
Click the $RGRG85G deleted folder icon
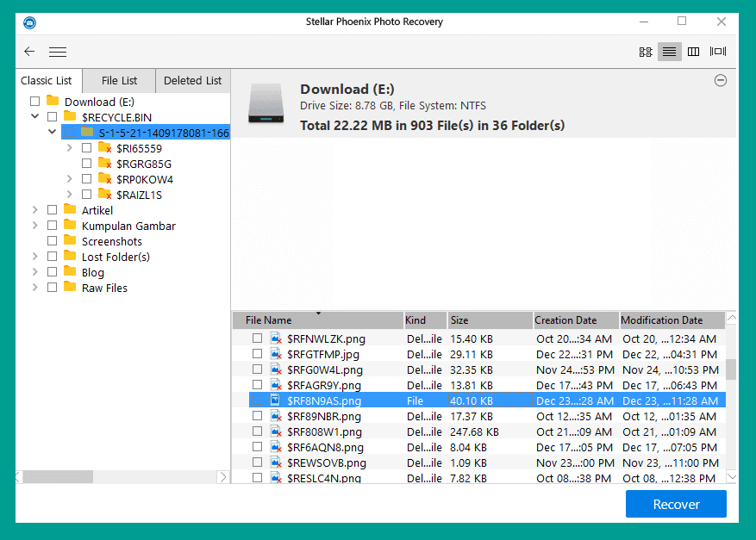pos(104,164)
